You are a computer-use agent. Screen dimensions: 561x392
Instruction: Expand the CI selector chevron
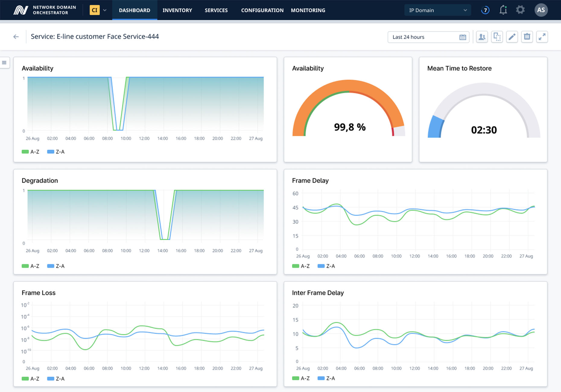pyautogui.click(x=105, y=10)
